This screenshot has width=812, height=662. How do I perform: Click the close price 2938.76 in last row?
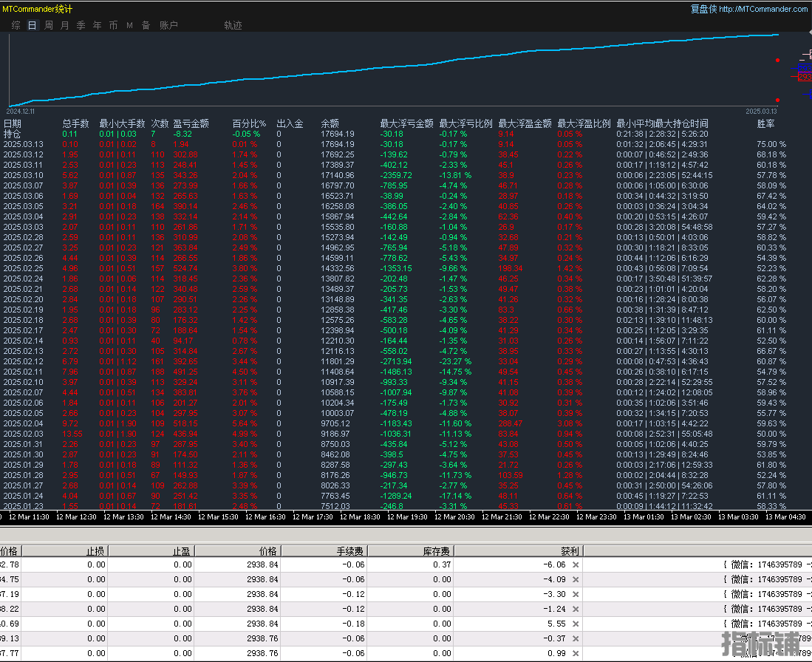point(262,654)
